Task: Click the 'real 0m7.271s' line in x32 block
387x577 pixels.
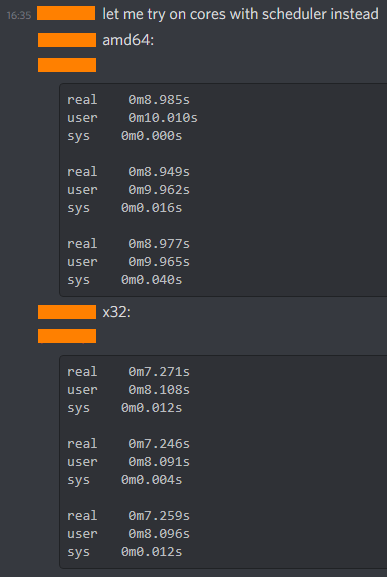Action: [128, 372]
